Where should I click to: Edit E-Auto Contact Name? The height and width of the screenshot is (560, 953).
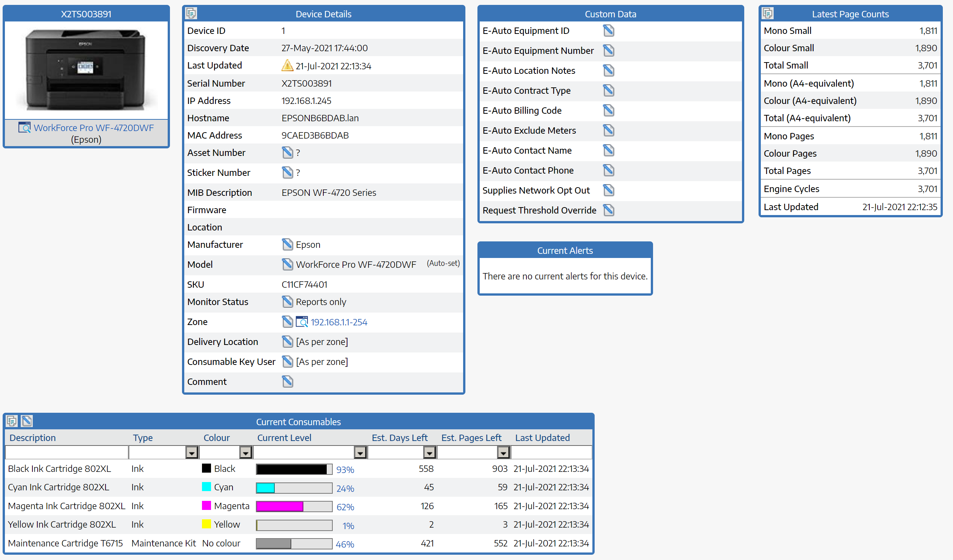(x=609, y=151)
